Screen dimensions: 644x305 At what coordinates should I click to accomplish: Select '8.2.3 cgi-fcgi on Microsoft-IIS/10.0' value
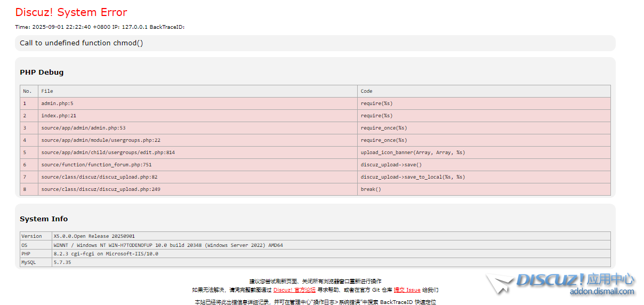click(x=331, y=254)
